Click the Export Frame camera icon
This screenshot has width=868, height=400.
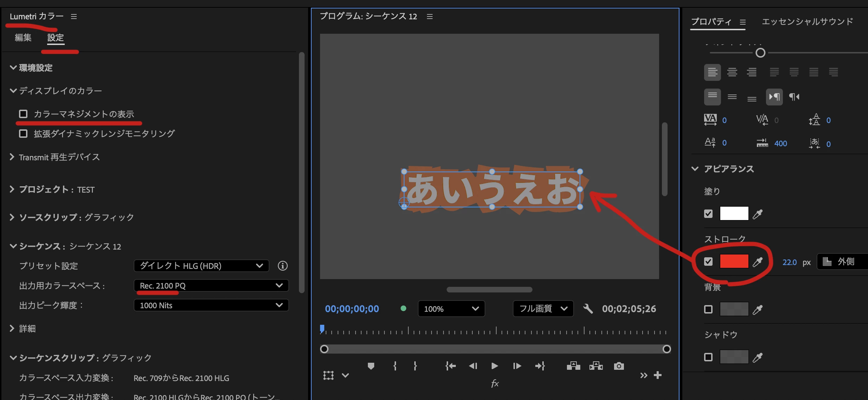tap(619, 366)
